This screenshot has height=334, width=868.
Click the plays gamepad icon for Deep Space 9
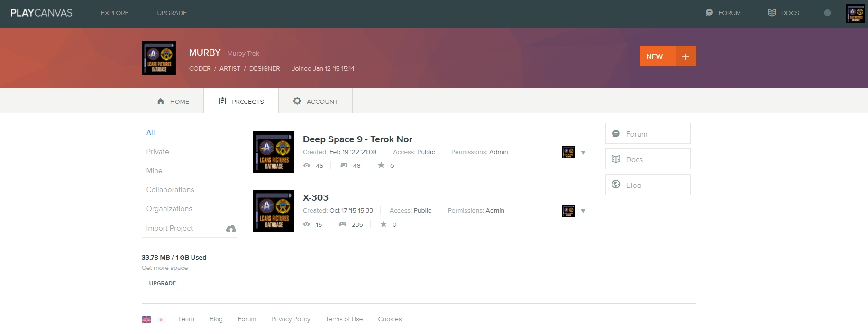click(344, 166)
